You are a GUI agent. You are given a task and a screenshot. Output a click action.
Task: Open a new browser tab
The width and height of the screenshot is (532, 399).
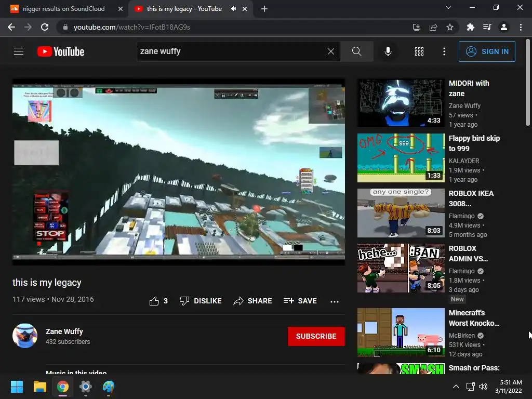click(x=264, y=9)
